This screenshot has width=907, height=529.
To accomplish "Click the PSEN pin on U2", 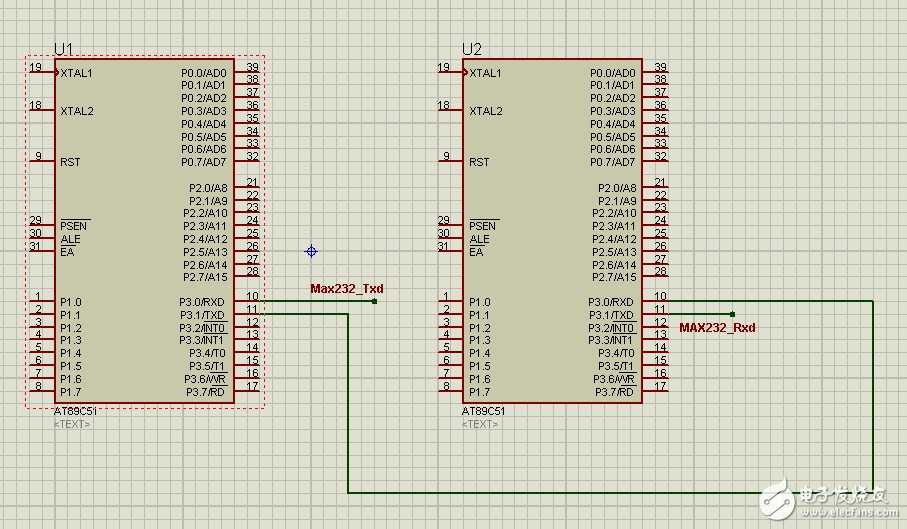I will click(482, 226).
